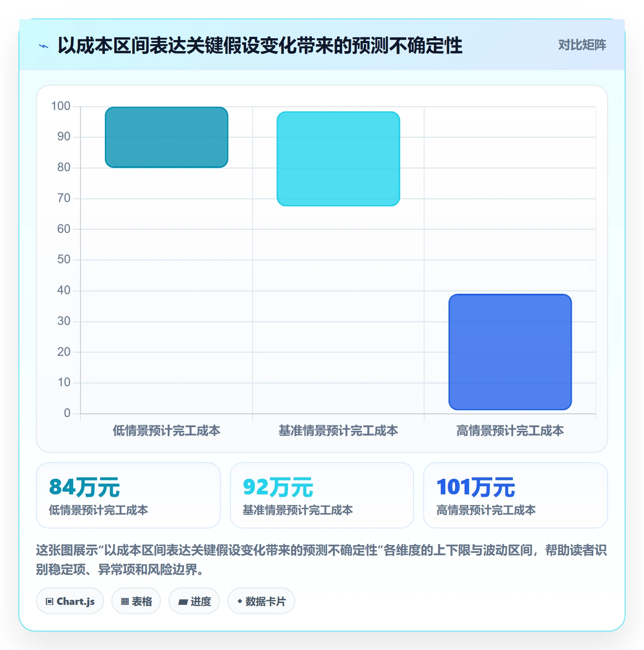Click the y-axis value 50
Viewport: 644px width, 650px height.
pyautogui.click(x=64, y=260)
